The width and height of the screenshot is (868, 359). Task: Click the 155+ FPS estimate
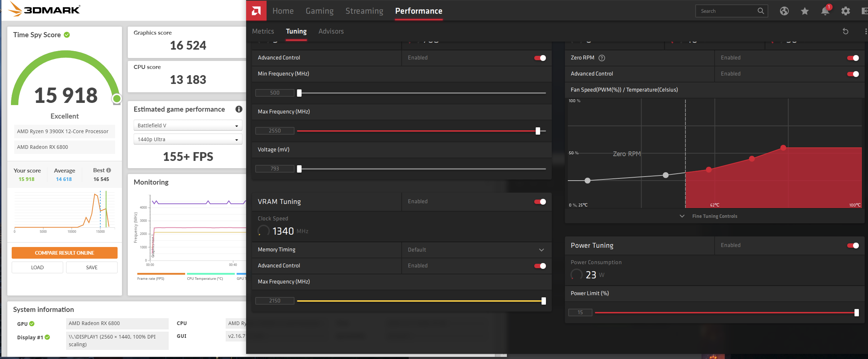point(188,157)
